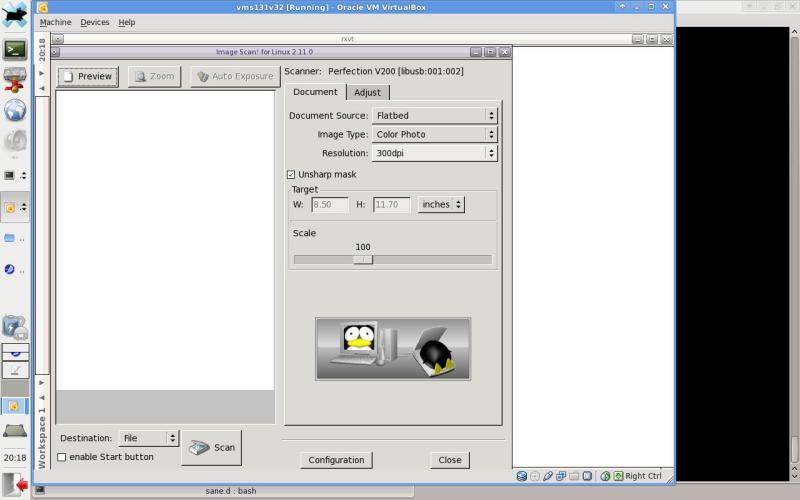Image resolution: width=800 pixels, height=500 pixels.
Task: Click the blue swirl launcher icon
Action: click(x=9, y=269)
